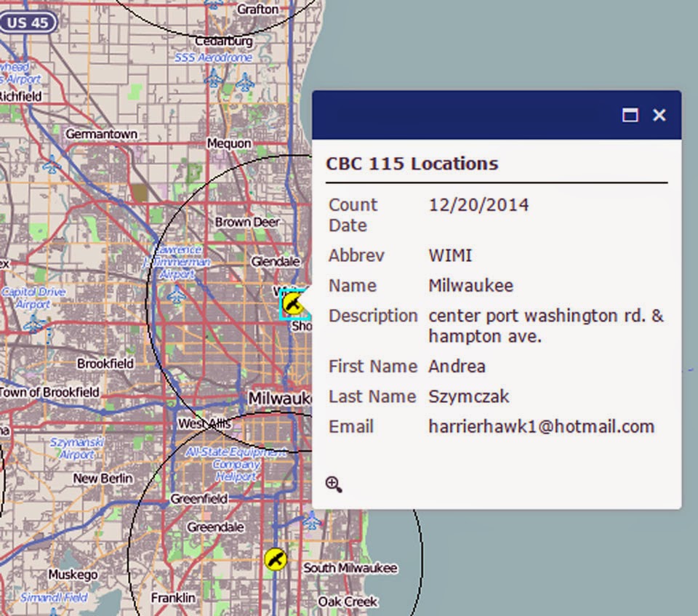Click the US 45 highway shield
Screen dimensions: 698x616
coord(28,23)
